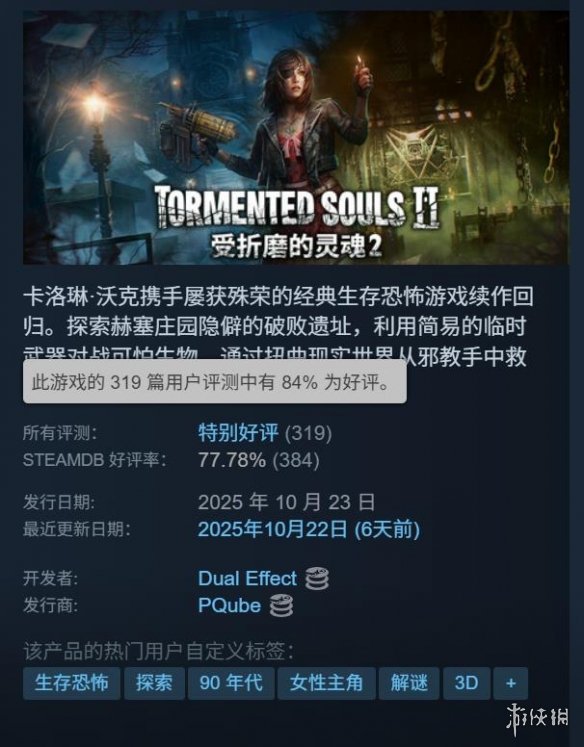Screen dimensions: 584x747
Task: Open the PQube publisher page
Action: [x=230, y=606]
